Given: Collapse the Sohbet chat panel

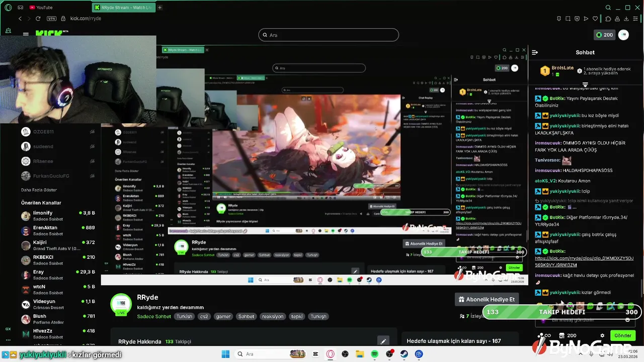Looking at the screenshot, I should point(535,52).
